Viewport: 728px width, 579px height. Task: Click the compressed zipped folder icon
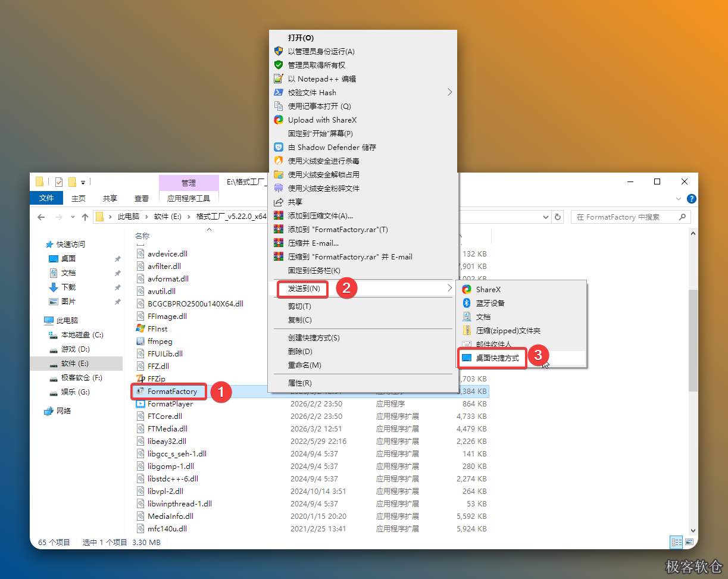467,330
